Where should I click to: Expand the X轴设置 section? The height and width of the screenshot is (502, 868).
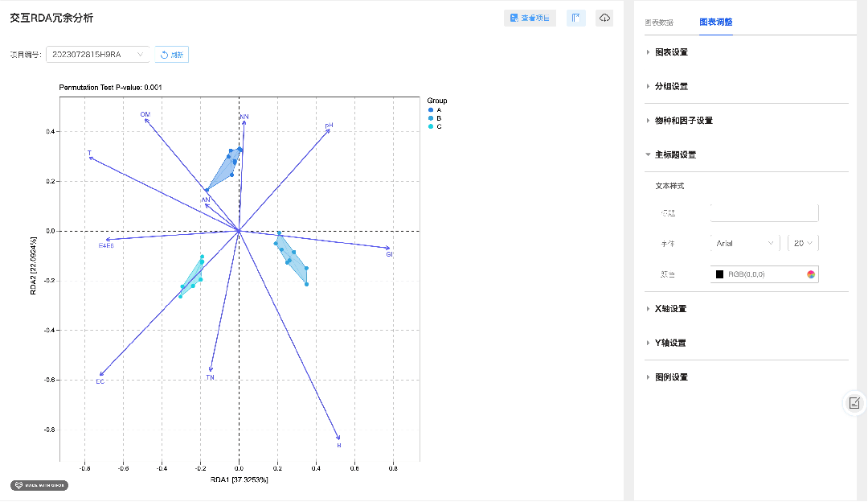[x=670, y=309]
